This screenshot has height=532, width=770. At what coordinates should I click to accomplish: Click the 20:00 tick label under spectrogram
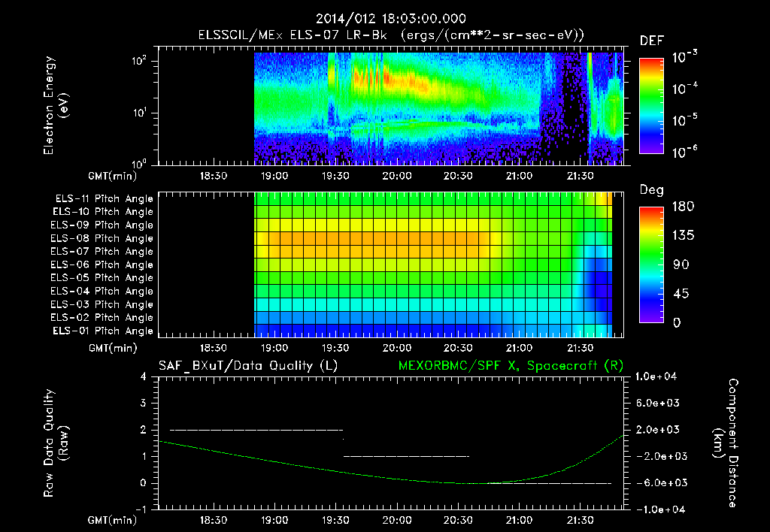click(x=397, y=176)
